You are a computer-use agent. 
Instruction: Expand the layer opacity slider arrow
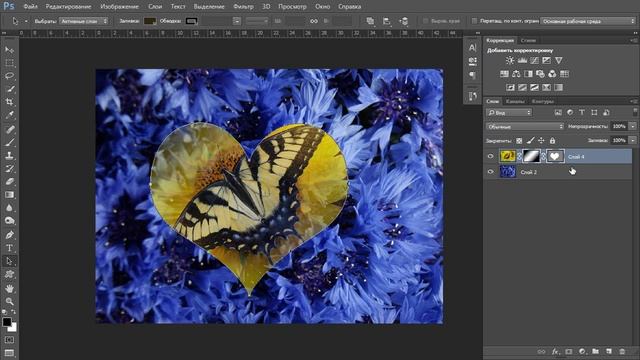pos(633,127)
